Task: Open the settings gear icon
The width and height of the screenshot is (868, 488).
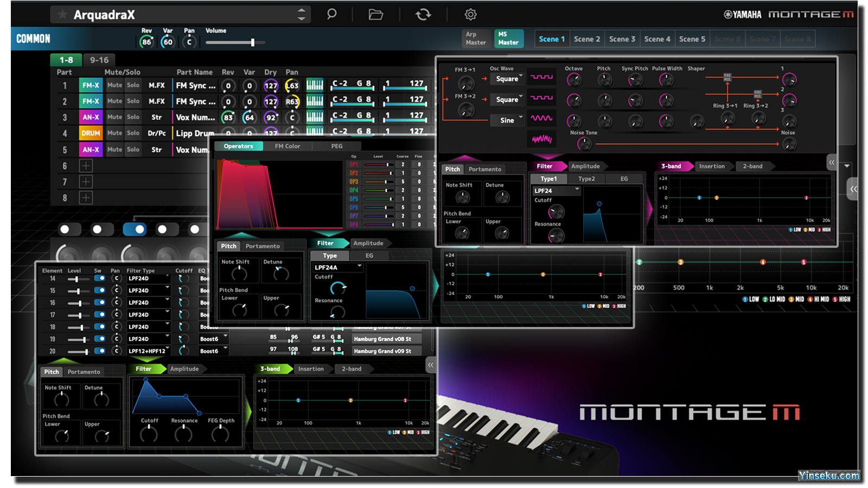Action: point(470,14)
